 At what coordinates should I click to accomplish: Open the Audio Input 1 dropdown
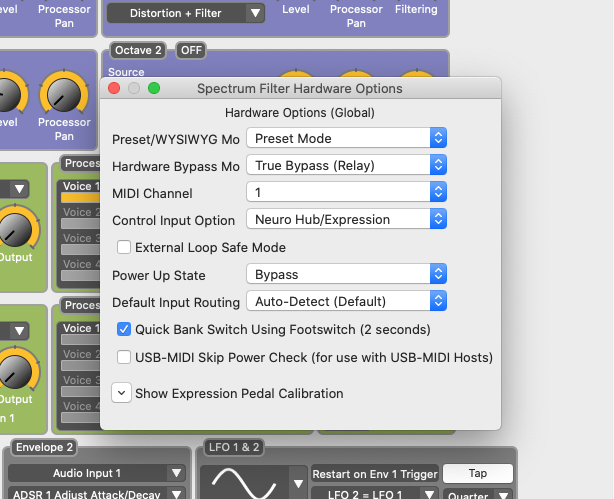(97, 473)
